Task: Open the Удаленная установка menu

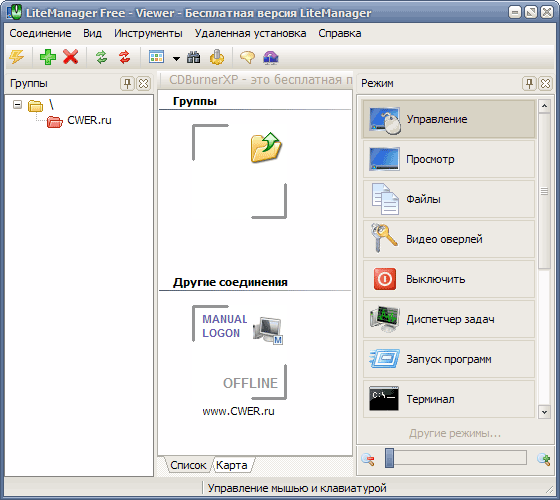Action: pyautogui.click(x=250, y=33)
